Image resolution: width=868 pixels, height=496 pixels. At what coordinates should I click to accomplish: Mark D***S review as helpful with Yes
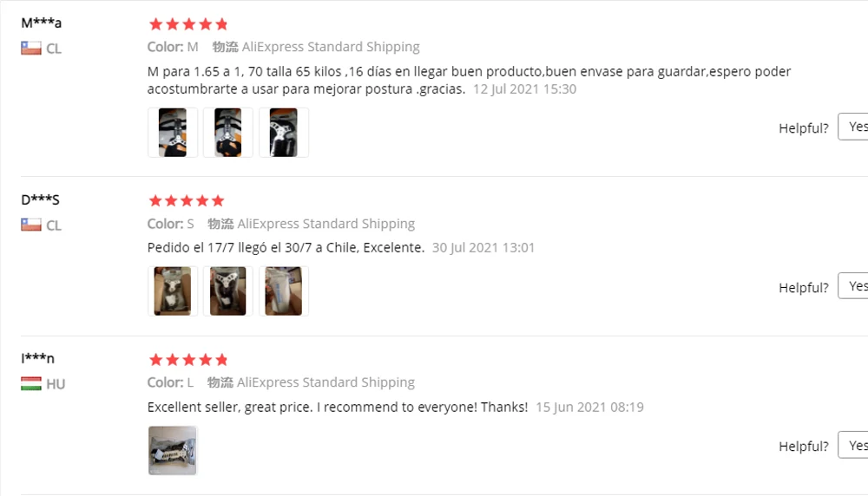(853, 286)
